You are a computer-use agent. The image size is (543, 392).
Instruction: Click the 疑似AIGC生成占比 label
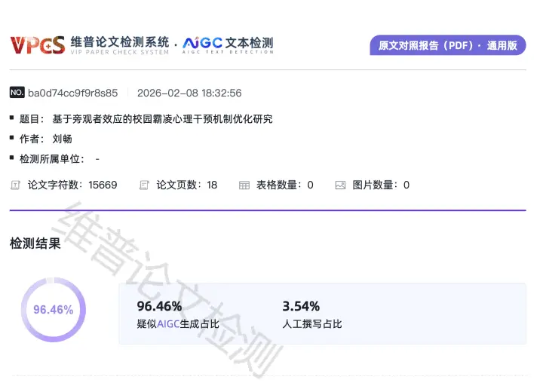[178, 324]
